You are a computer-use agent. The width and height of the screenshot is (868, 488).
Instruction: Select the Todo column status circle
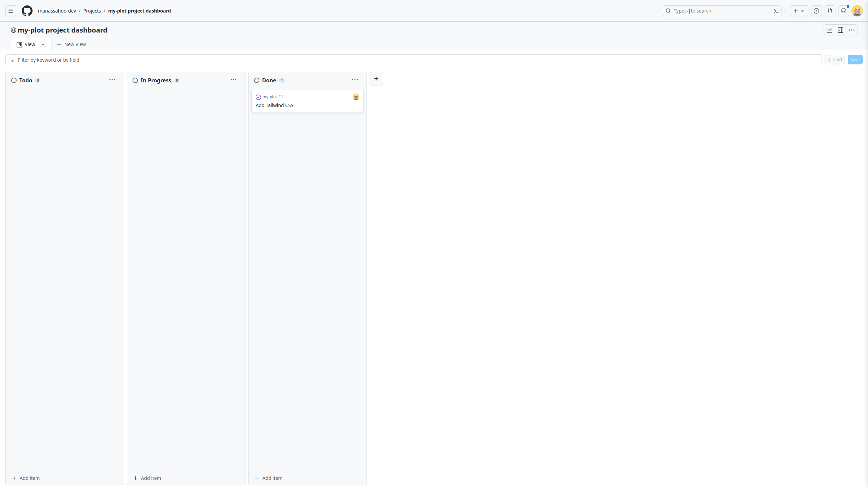pyautogui.click(x=14, y=80)
